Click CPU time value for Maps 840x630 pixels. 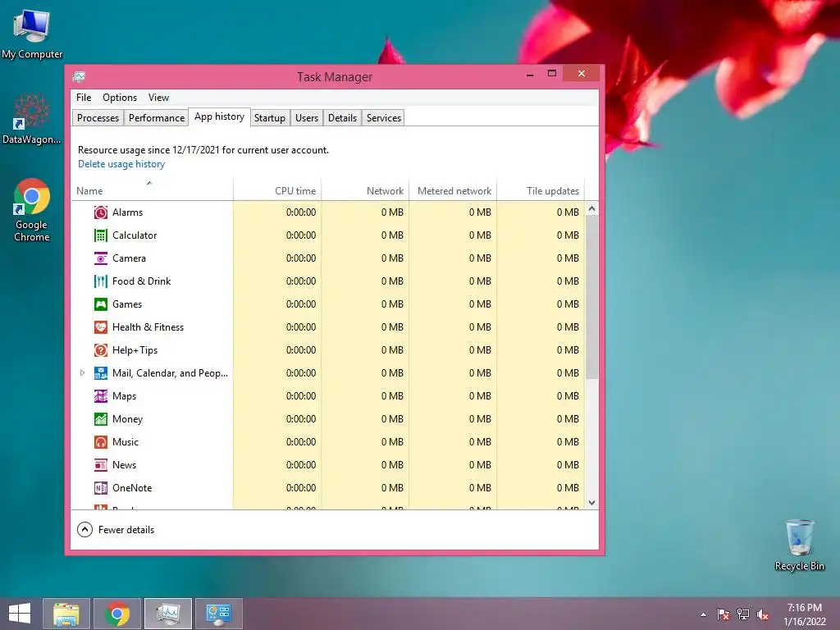point(301,396)
